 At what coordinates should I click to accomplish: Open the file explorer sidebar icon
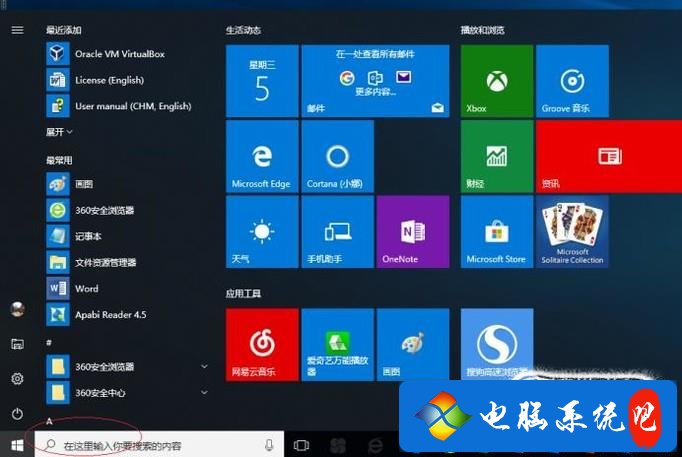click(17, 344)
